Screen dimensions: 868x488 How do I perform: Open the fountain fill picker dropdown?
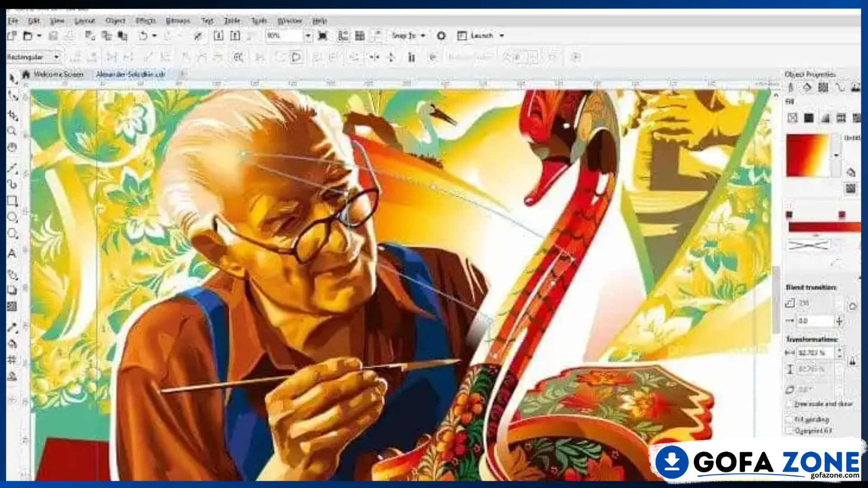tap(836, 155)
